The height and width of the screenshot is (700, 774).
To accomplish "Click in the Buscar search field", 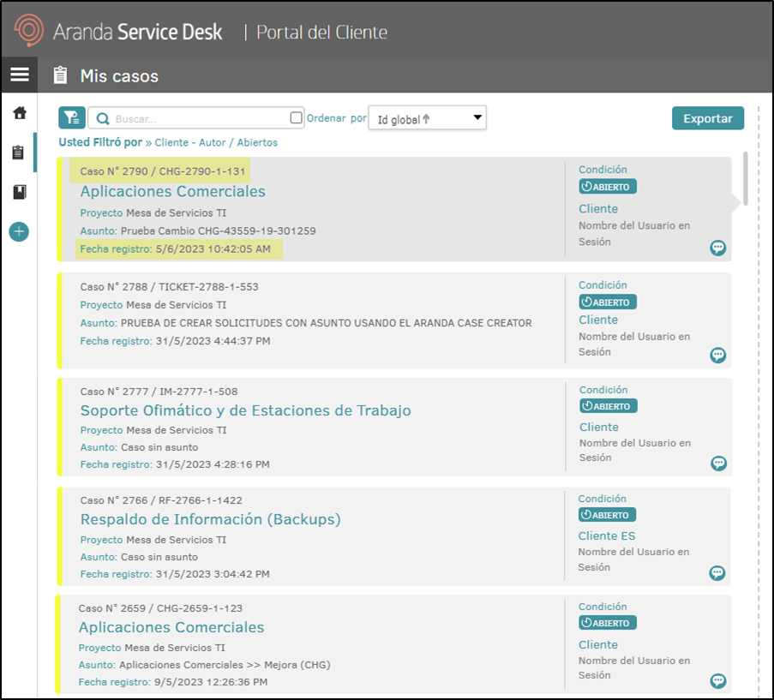I will click(197, 119).
